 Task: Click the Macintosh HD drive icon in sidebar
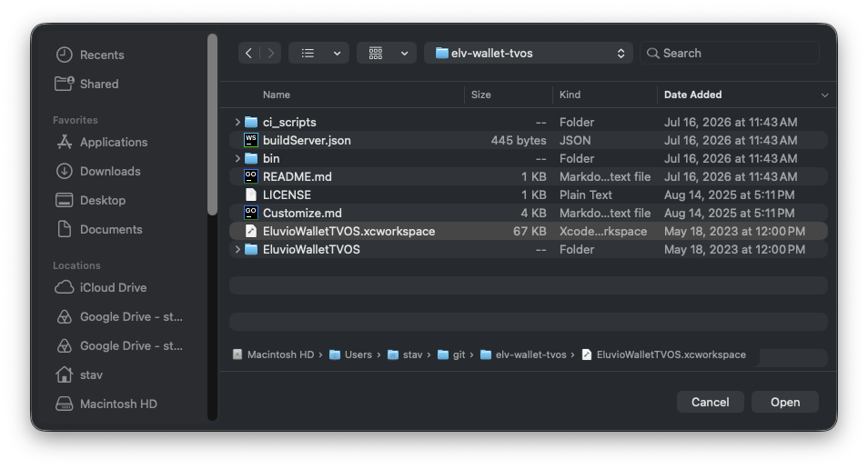coord(65,404)
